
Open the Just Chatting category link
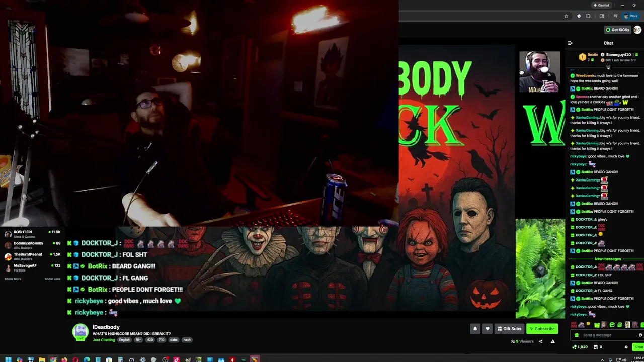[x=104, y=340]
